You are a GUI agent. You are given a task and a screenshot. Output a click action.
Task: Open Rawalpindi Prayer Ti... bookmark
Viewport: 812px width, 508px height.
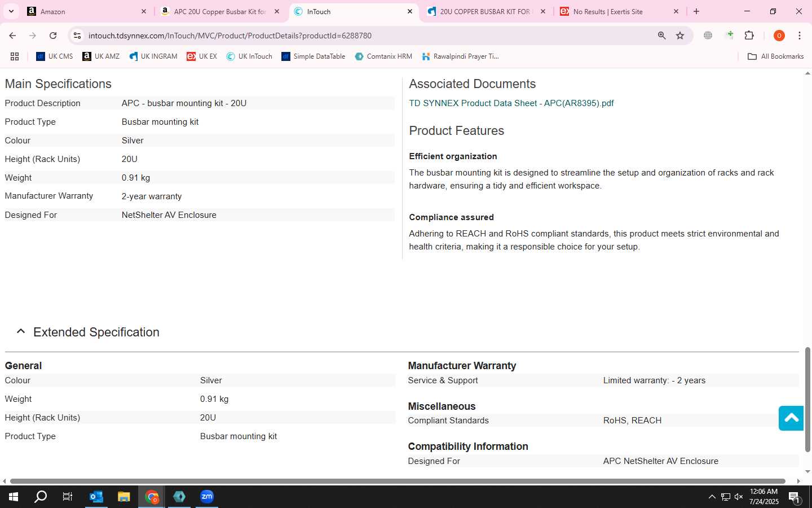461,56
